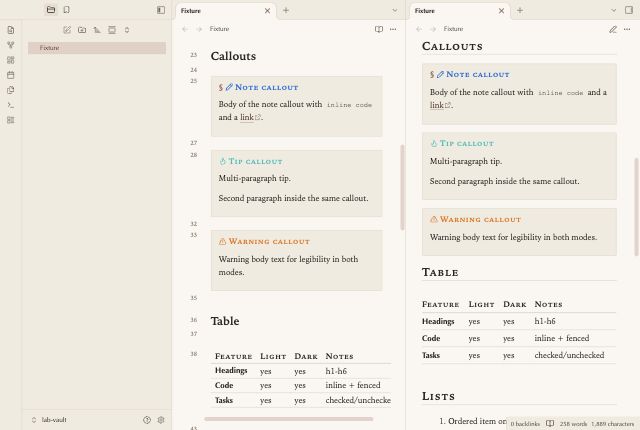Toggle the right sidebar
Image resolution: width=640 pixels, height=430 pixels.
click(629, 10)
